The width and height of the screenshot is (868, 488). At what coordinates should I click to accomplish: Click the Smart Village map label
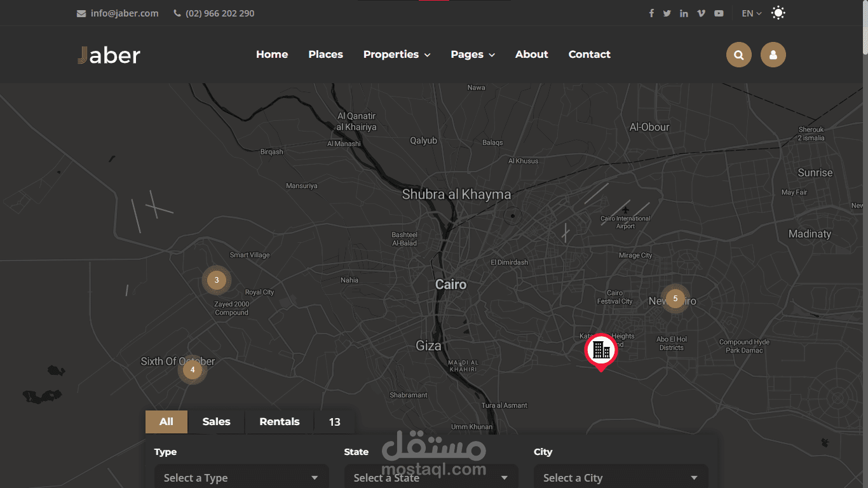(250, 255)
